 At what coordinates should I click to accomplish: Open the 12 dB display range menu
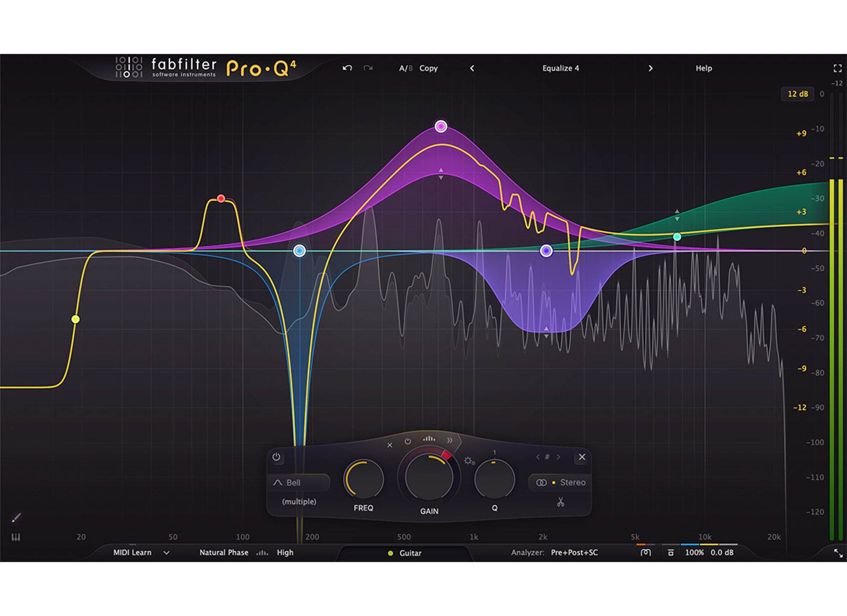pyautogui.click(x=798, y=94)
